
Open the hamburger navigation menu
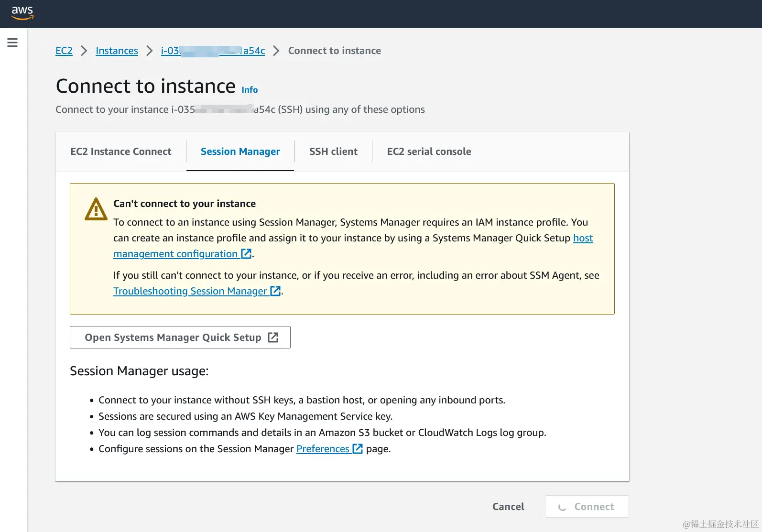click(x=12, y=43)
